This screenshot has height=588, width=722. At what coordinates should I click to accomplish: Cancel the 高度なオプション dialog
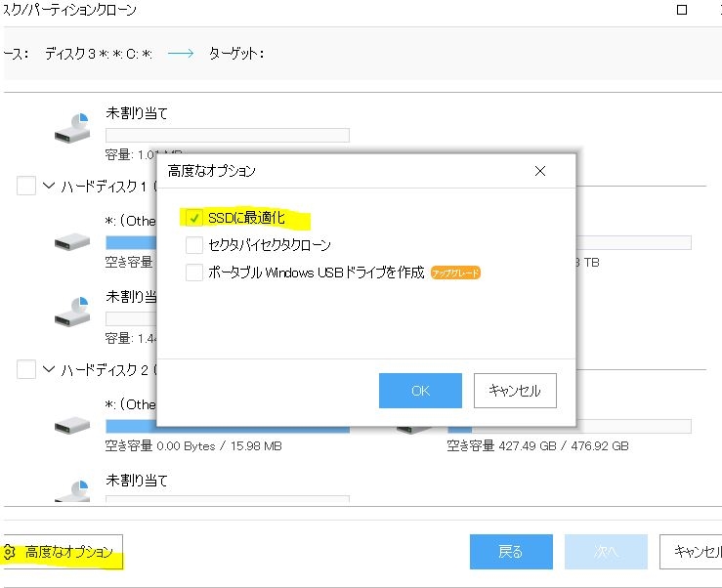[515, 391]
